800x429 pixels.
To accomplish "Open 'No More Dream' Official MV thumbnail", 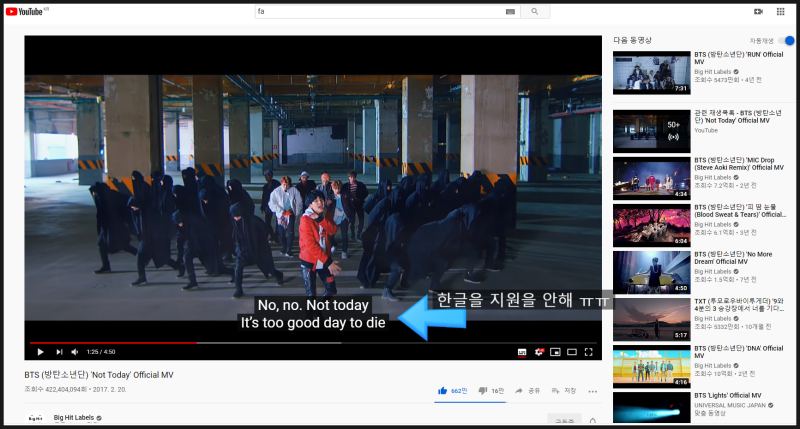I will (x=652, y=272).
